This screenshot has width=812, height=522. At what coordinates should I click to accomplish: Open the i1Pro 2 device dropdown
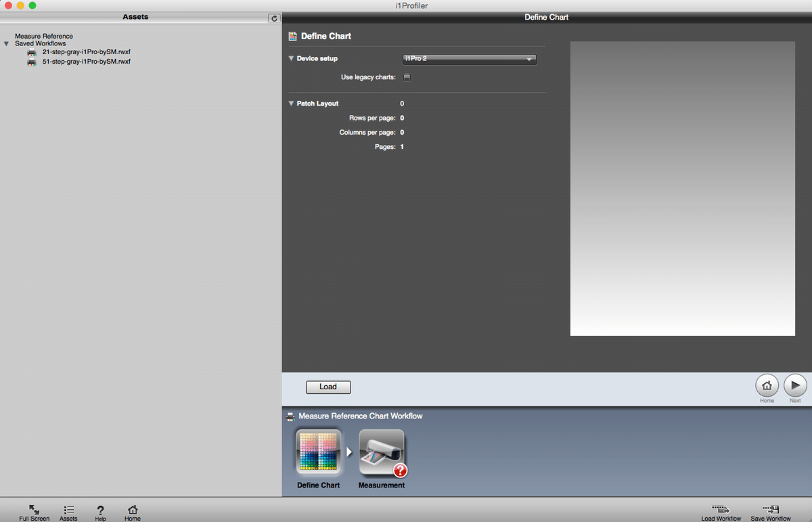click(x=469, y=59)
